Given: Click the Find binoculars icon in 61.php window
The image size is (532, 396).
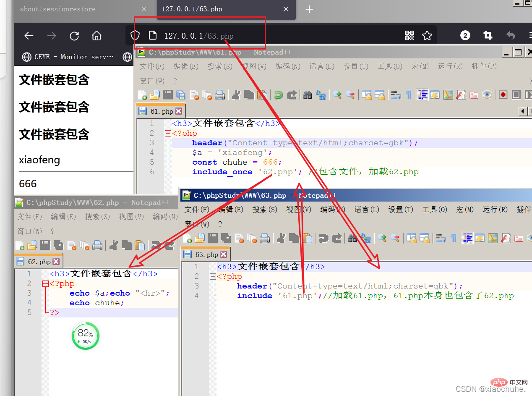Looking at the screenshot, I should coord(308,95).
